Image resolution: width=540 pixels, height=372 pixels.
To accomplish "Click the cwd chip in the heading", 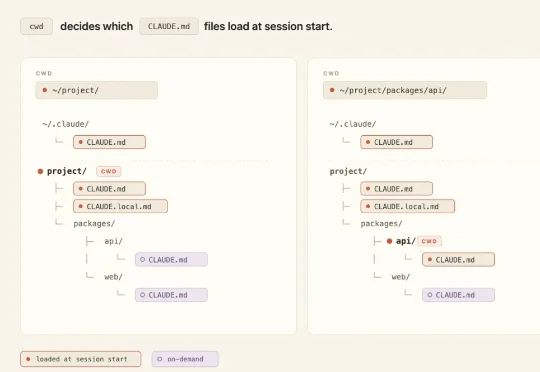I will 37,27.
